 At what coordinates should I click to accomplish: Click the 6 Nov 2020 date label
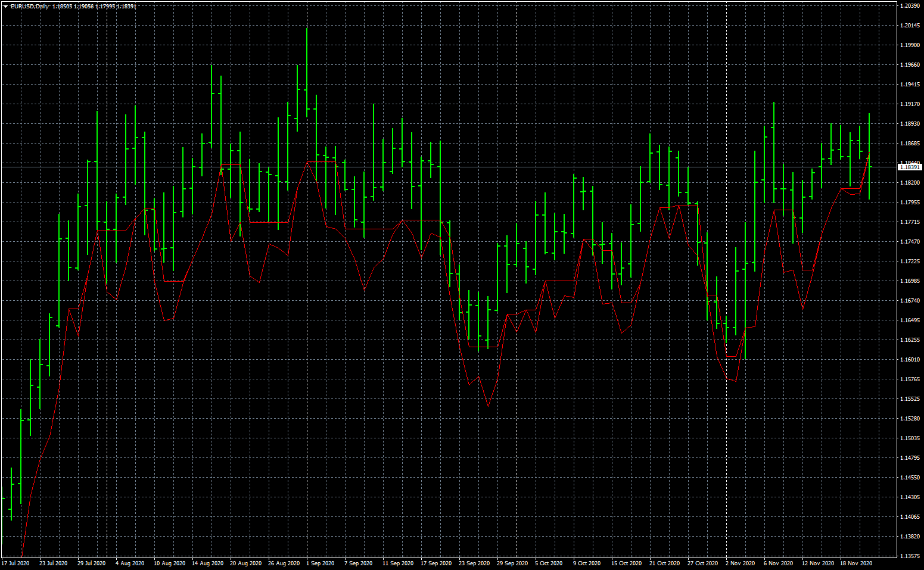pyautogui.click(x=778, y=563)
